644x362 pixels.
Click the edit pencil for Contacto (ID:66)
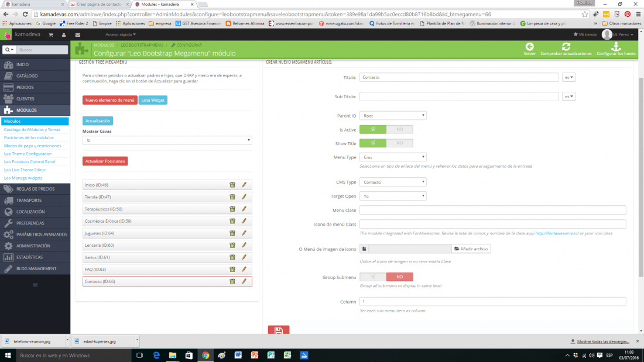point(244,281)
